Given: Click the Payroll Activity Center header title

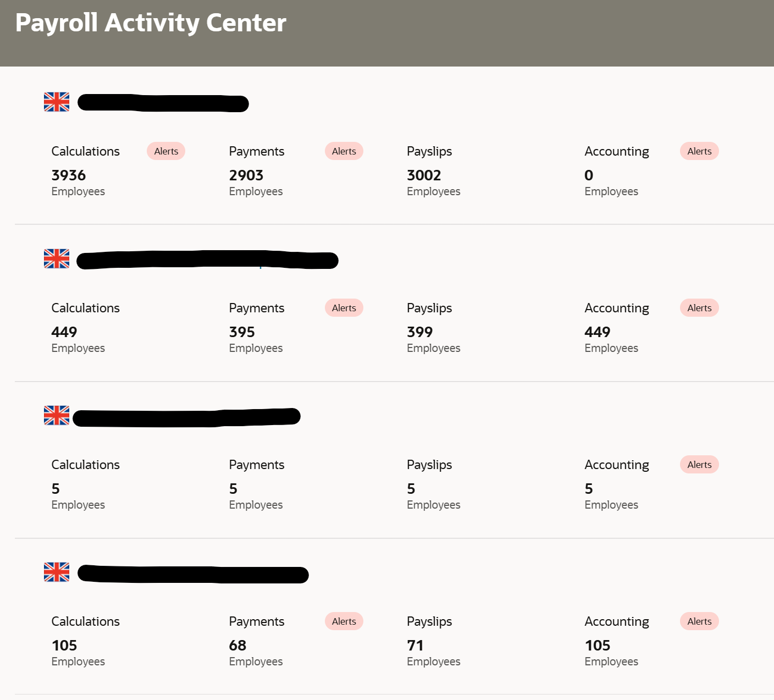Looking at the screenshot, I should 151,23.
